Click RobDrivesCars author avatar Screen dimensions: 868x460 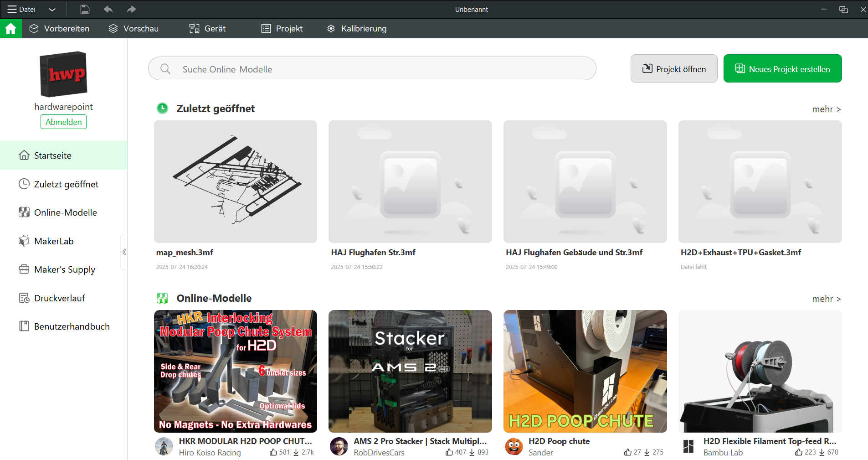[x=339, y=446]
